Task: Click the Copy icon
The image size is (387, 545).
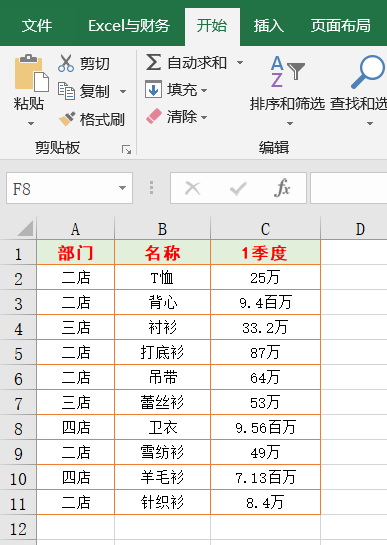Action: tap(66, 91)
